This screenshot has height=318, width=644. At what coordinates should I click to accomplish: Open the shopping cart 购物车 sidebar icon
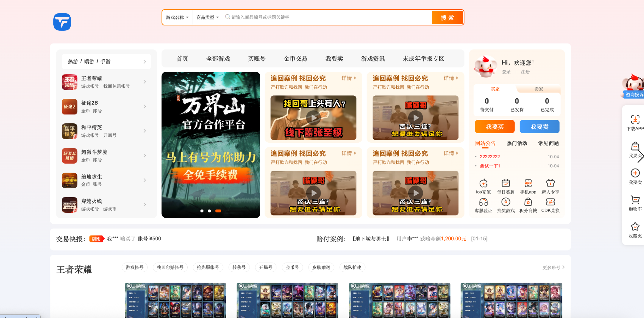coord(636,201)
